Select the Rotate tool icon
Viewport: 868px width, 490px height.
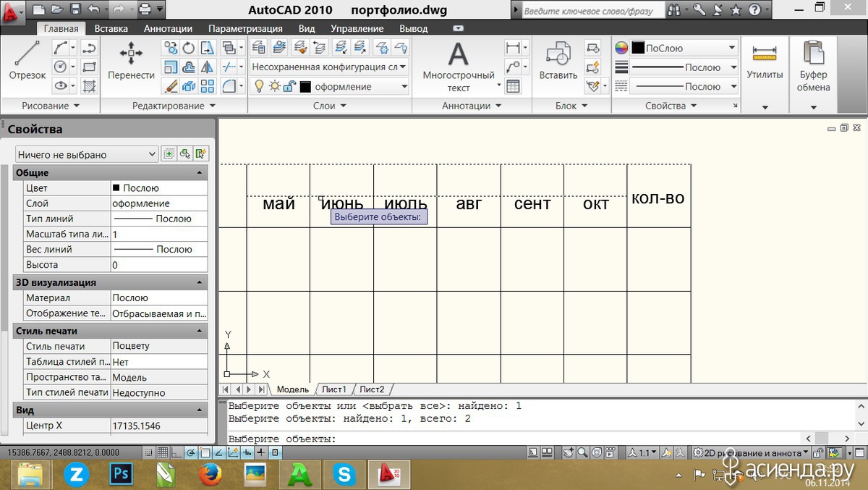189,48
